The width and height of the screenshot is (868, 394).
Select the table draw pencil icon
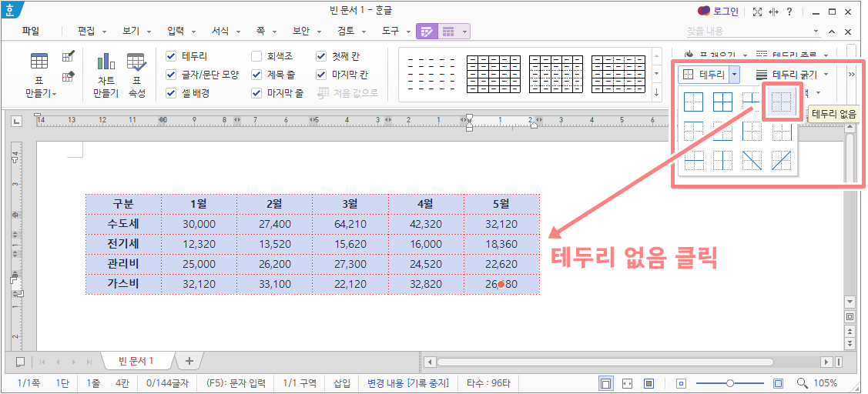[x=69, y=56]
